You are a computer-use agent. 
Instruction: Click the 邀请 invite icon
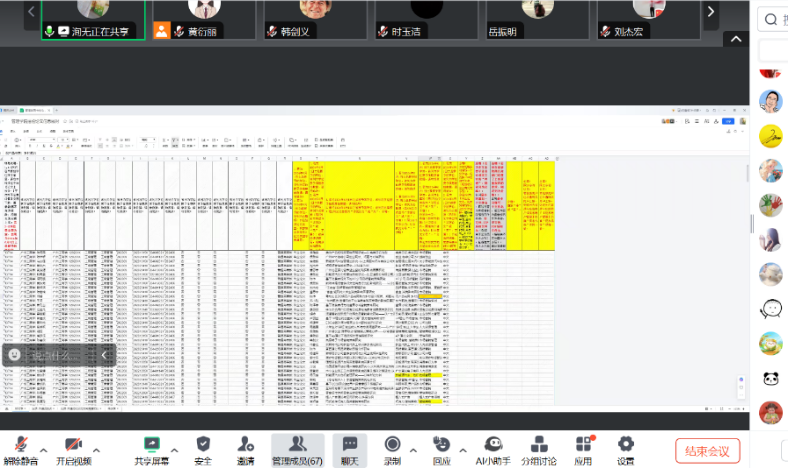click(x=245, y=448)
